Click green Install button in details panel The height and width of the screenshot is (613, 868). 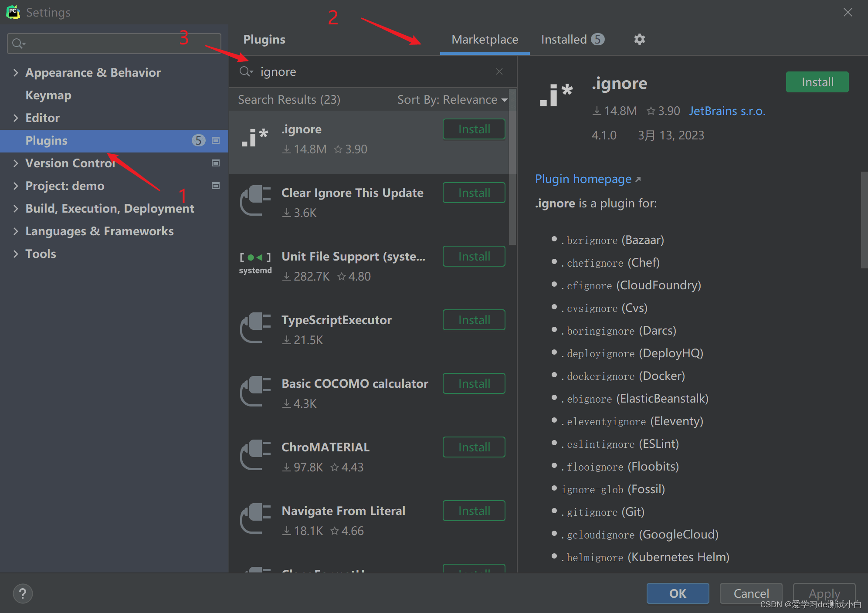point(817,82)
